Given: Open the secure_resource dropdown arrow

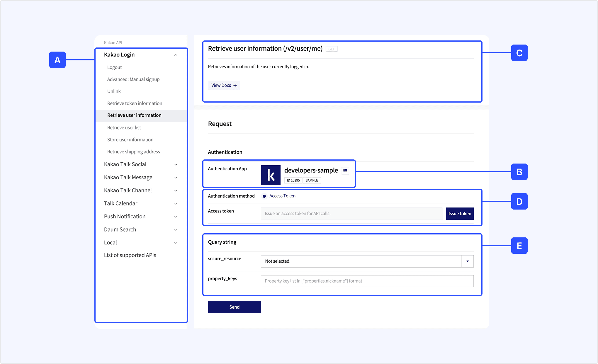Looking at the screenshot, I should click(x=468, y=261).
